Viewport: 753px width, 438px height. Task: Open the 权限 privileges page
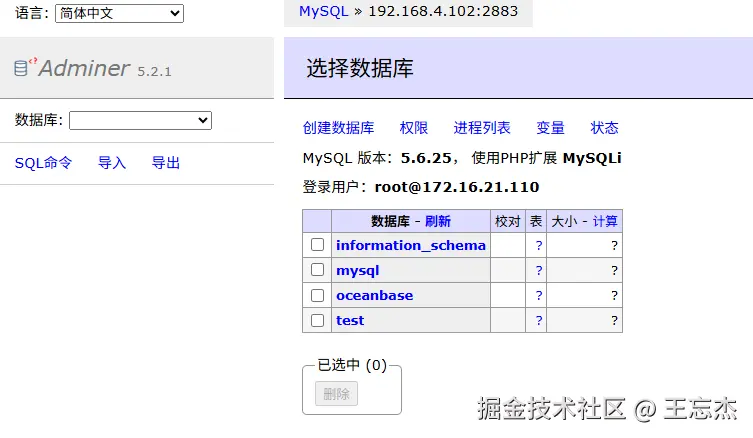tap(413, 128)
